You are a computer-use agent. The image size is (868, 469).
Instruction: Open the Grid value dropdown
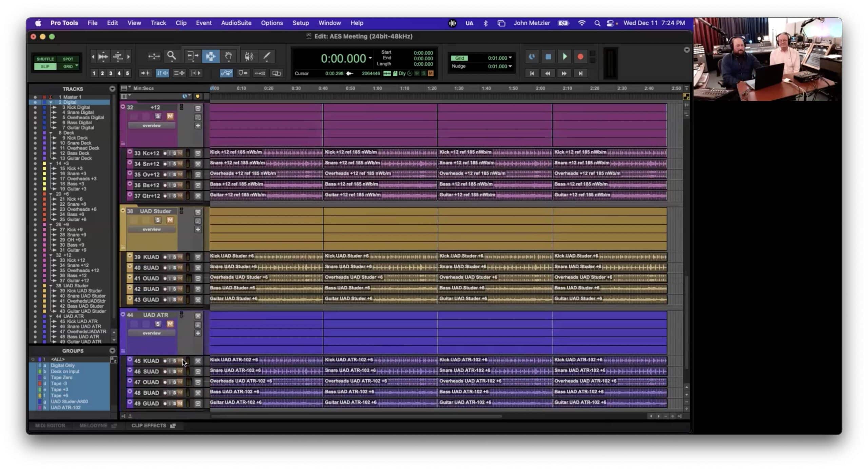pyautogui.click(x=510, y=58)
